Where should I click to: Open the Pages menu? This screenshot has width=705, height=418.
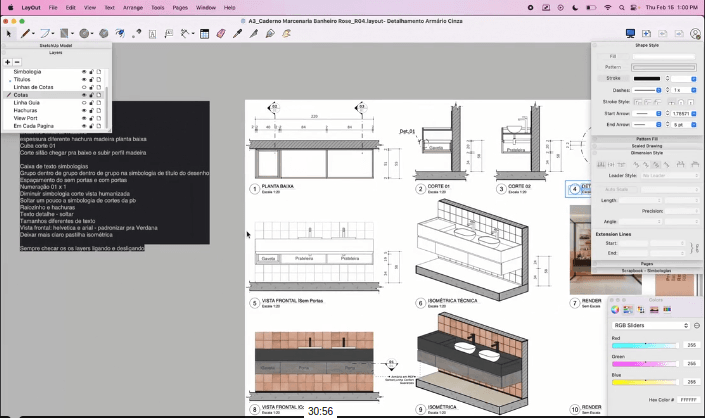click(x=178, y=6)
